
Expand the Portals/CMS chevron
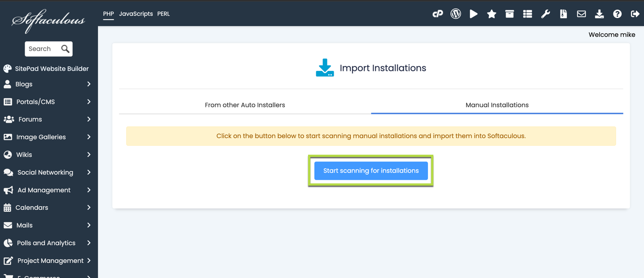coord(89,102)
